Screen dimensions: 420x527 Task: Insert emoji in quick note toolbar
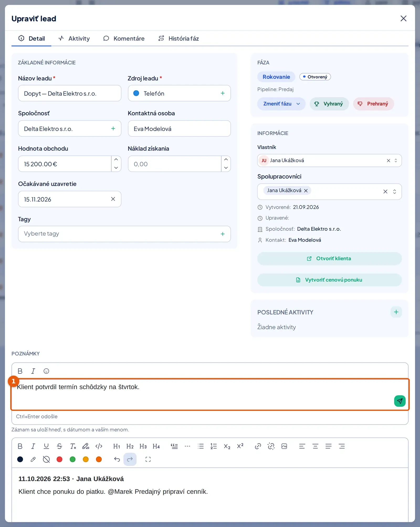[46, 371]
